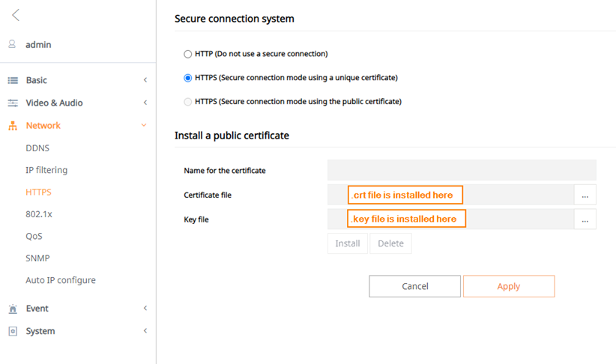Click the Apply button
616x364 pixels.
(x=509, y=286)
